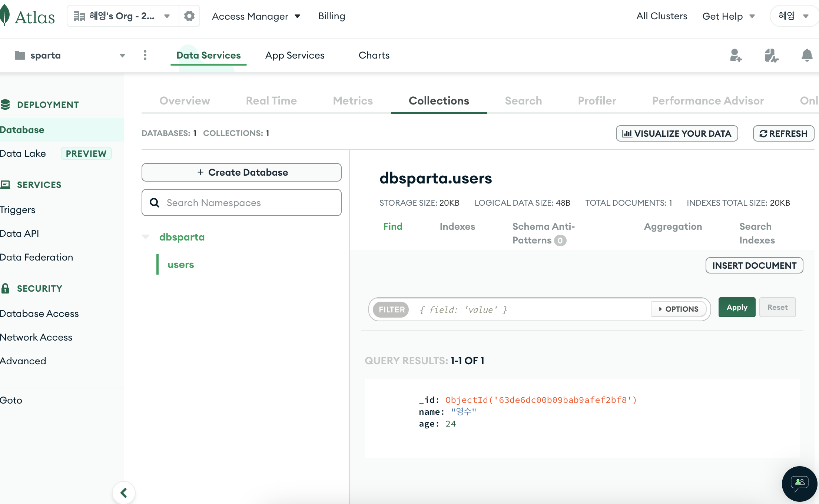Open the project activity feed icon
The width and height of the screenshot is (819, 504).
772,56
